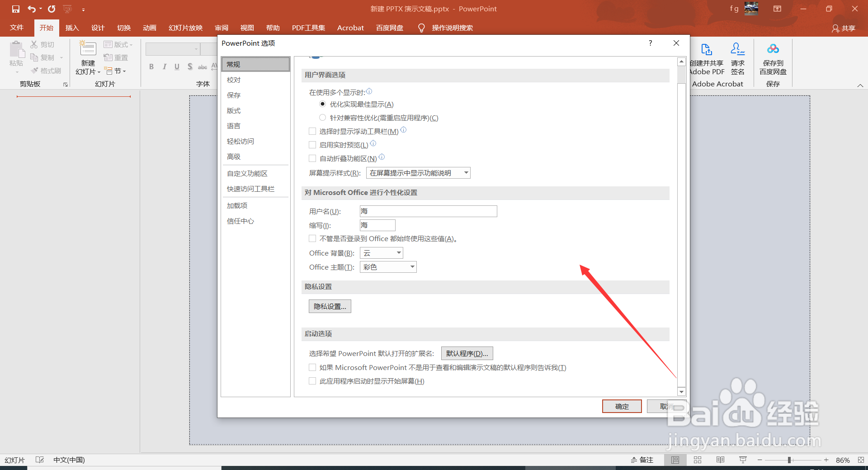Select Trust Center (信任中心) category
The height and width of the screenshot is (470, 868).
(x=255, y=221)
